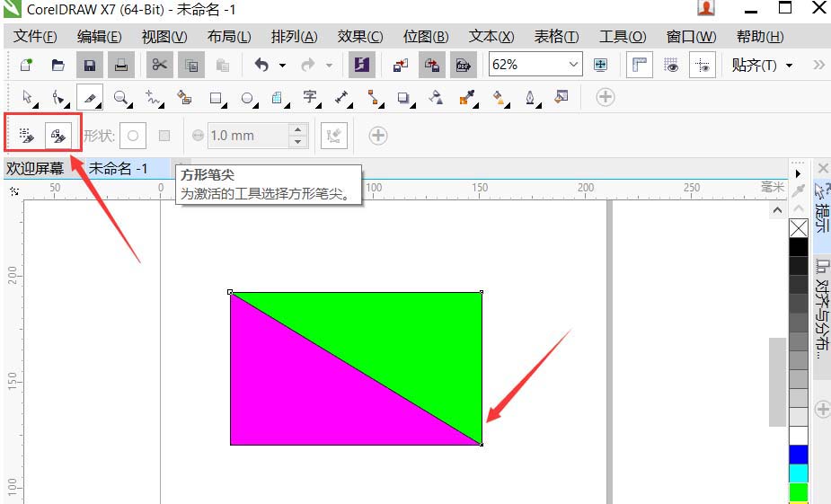Image resolution: width=831 pixels, height=504 pixels.
Task: Open property bar quick customize plus button
Action: pos(378,136)
